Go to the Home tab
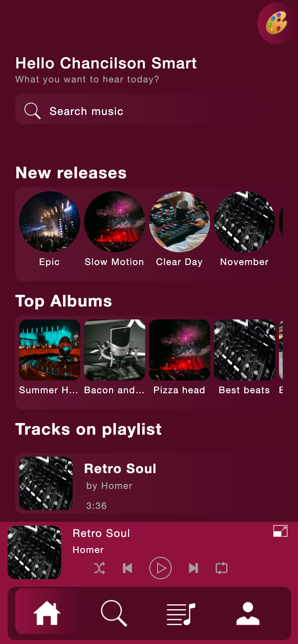This screenshot has height=644, width=298. click(x=47, y=613)
